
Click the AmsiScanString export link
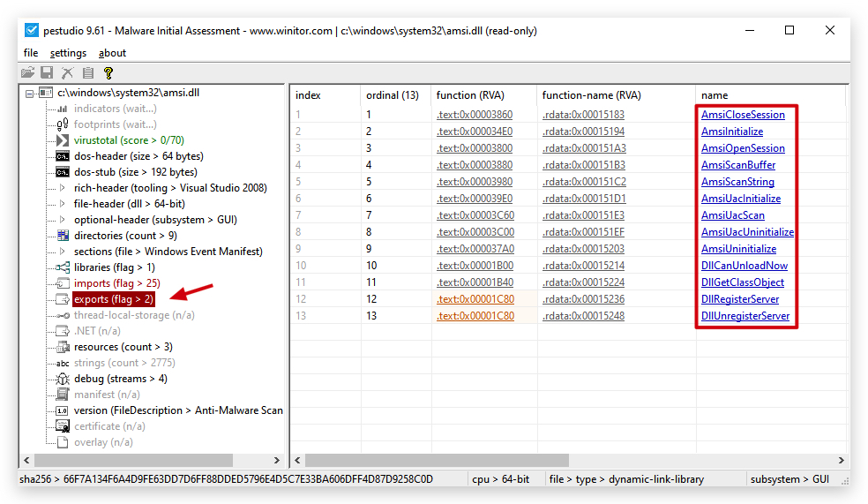point(738,182)
